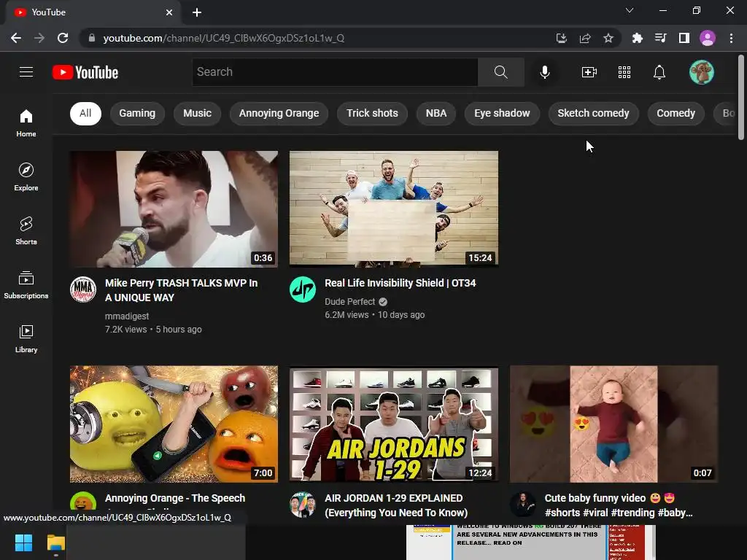747x560 pixels.
Task: Open the tab search dropdown chevron
Action: tap(630, 10)
